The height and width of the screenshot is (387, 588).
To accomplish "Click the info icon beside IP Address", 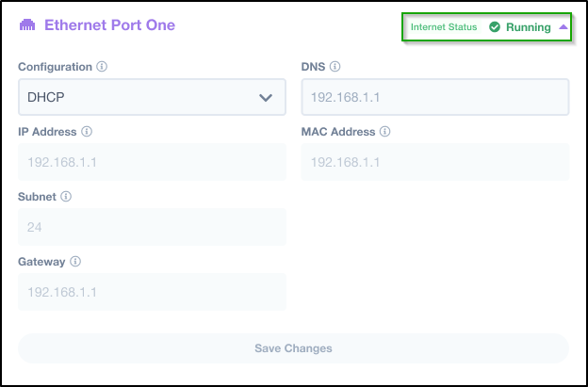I will 87,132.
